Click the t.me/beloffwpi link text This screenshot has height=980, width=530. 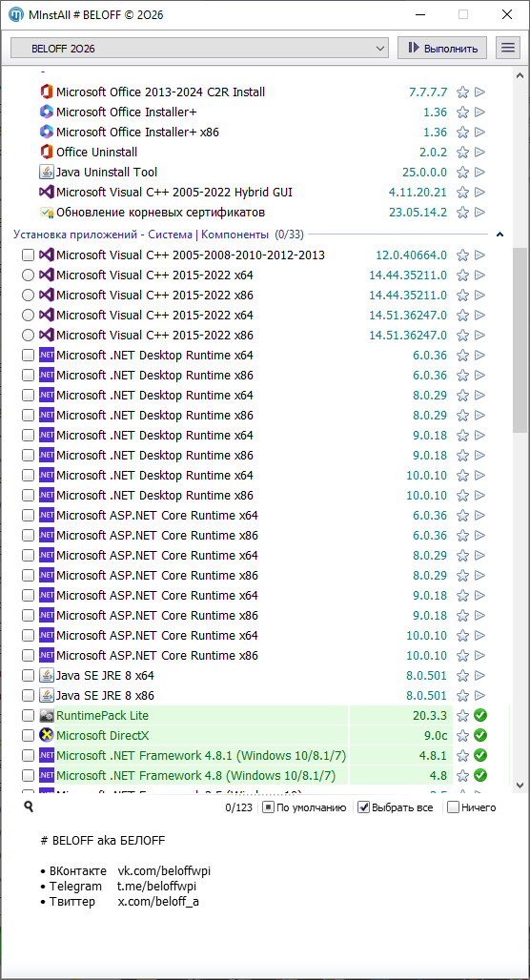tap(157, 887)
